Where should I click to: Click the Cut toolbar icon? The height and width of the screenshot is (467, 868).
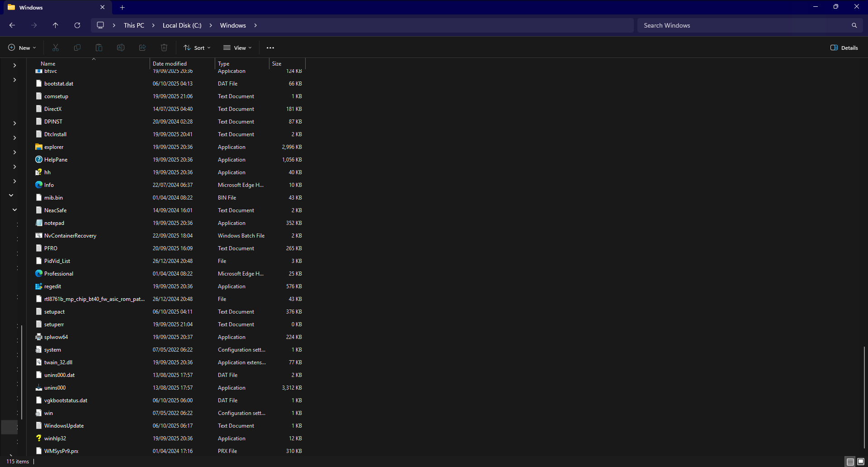(x=56, y=48)
